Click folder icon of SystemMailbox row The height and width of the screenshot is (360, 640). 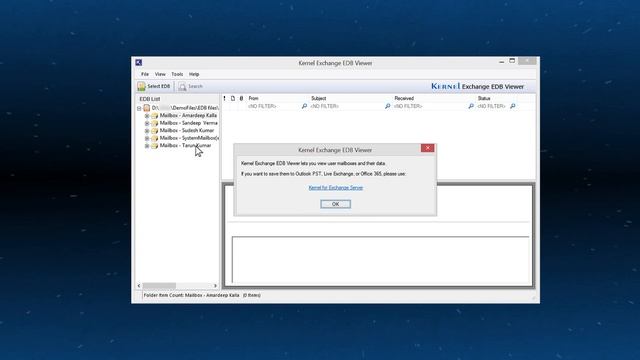pos(154,138)
